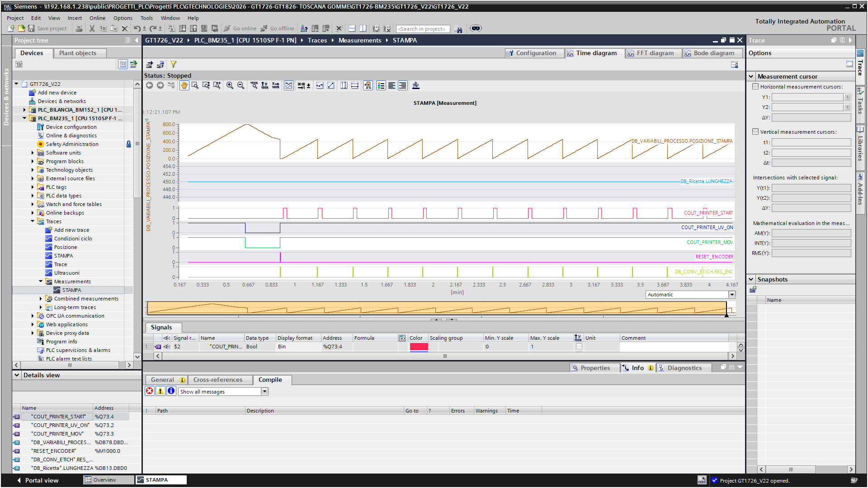
Task: Switch to the Bode diagram tab
Action: (712, 53)
